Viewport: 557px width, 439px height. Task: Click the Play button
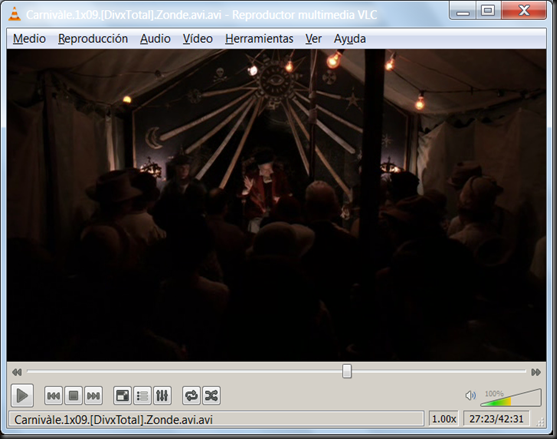22,395
